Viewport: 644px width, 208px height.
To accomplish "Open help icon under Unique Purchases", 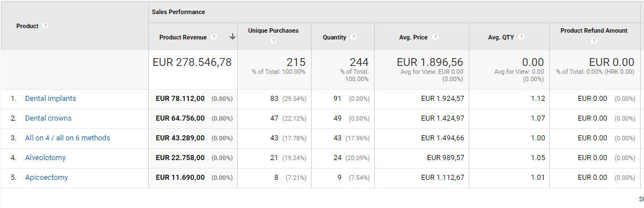I will point(273,41).
